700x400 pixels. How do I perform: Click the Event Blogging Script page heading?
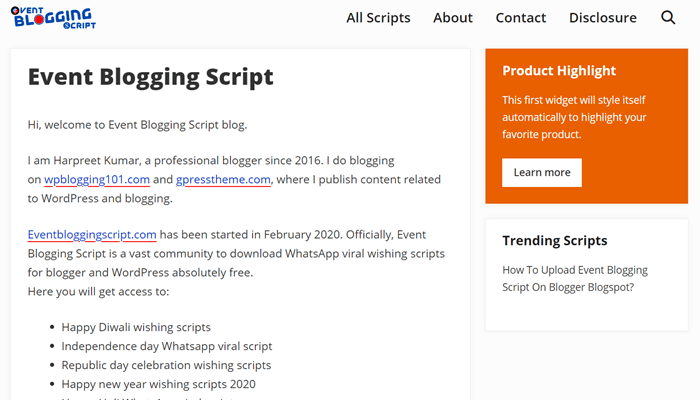(150, 77)
